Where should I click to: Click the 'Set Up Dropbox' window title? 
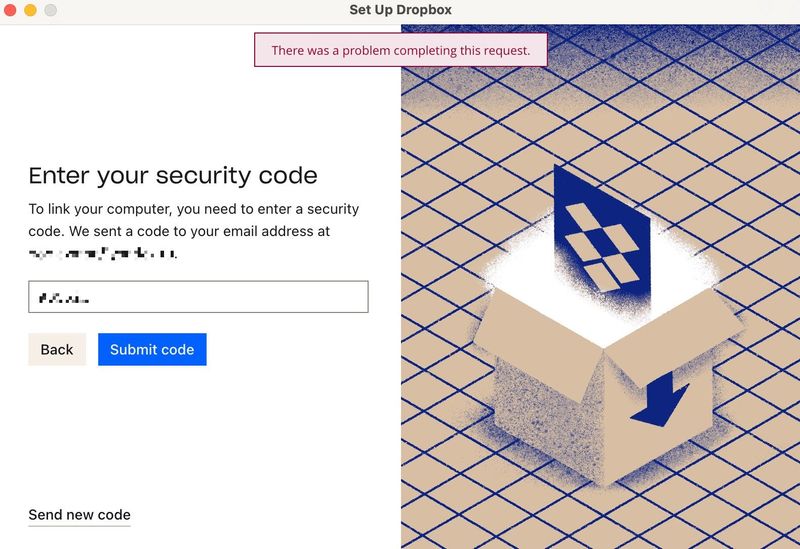[400, 10]
